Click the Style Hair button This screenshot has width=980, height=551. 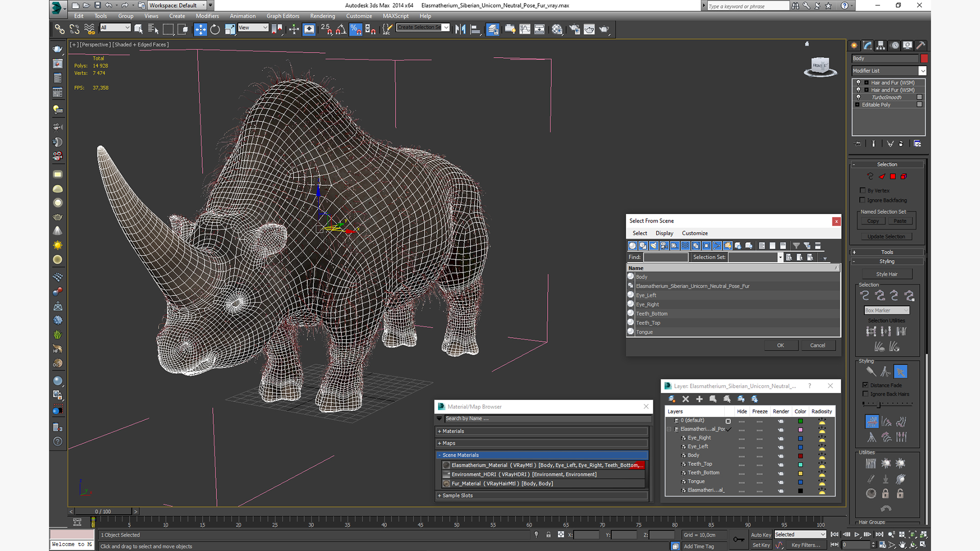tap(887, 274)
